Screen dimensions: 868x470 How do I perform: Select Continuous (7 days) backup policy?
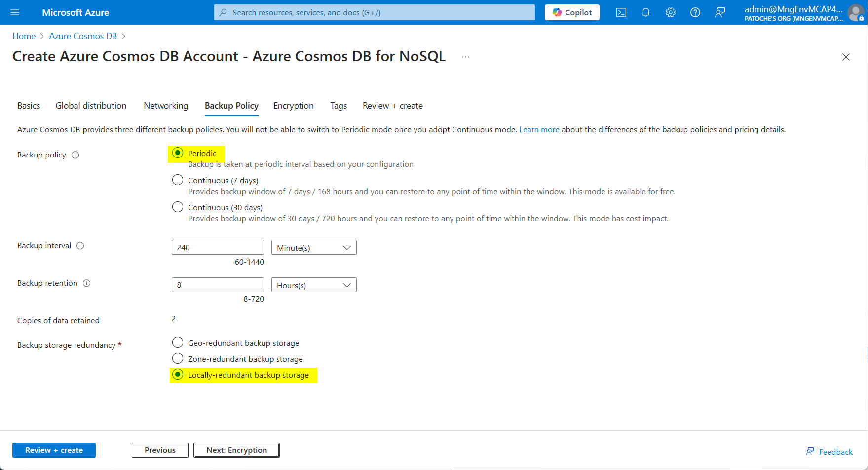pos(178,180)
